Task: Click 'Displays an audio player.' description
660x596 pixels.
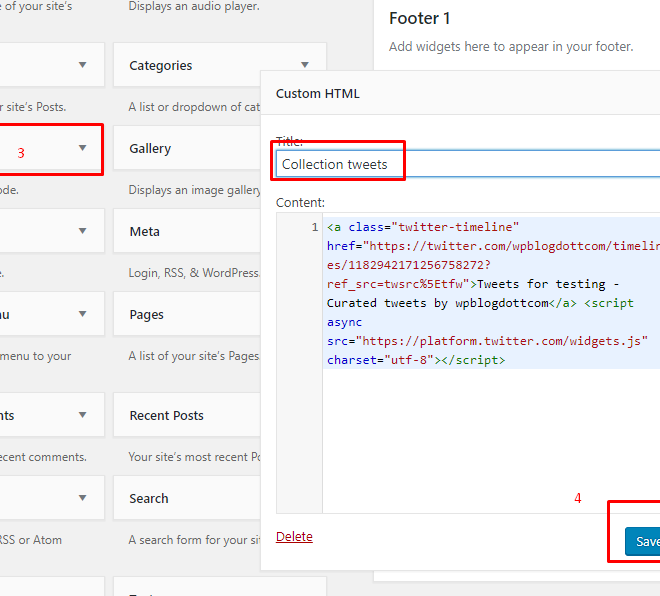Action: click(x=194, y=6)
